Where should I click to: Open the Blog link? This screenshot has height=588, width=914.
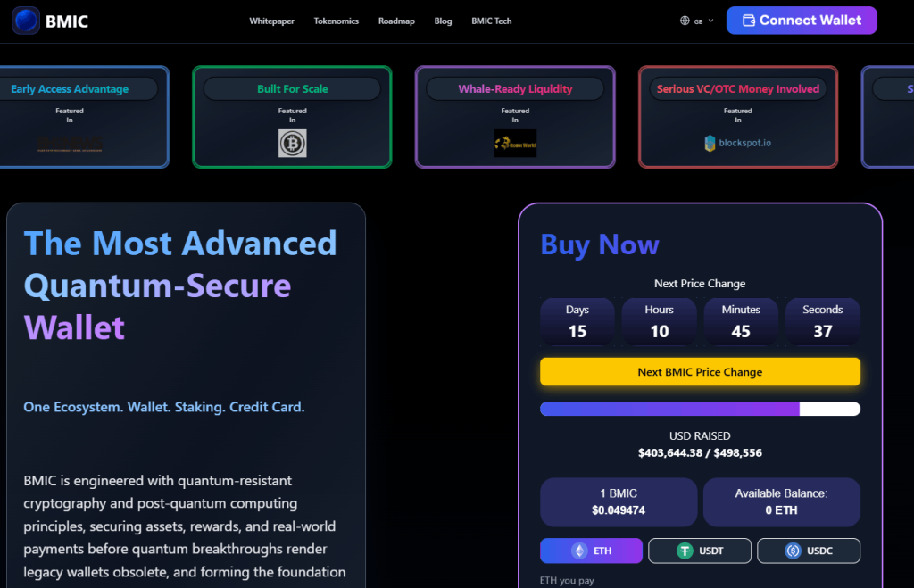(443, 21)
